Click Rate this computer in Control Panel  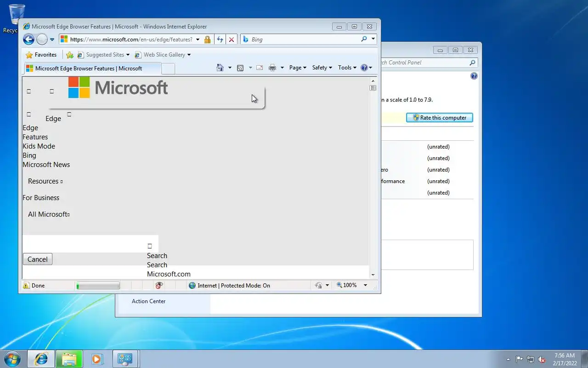click(x=440, y=118)
